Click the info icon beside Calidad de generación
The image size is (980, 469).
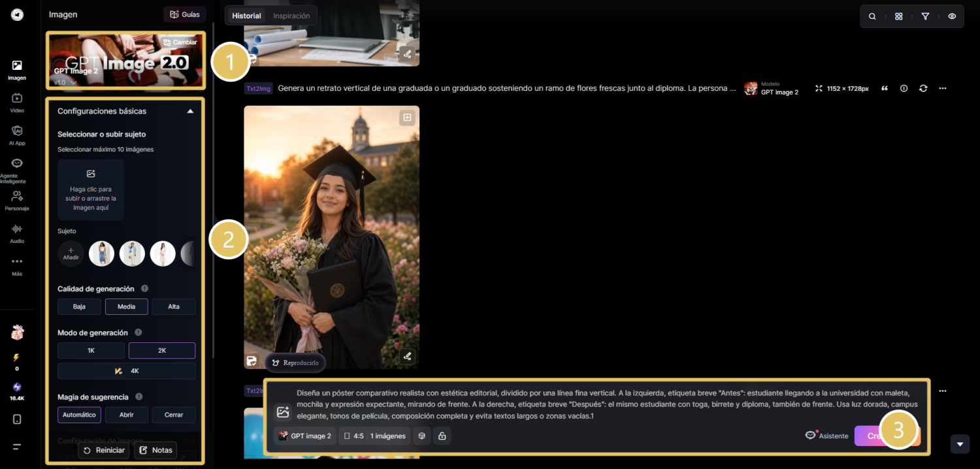tap(144, 289)
